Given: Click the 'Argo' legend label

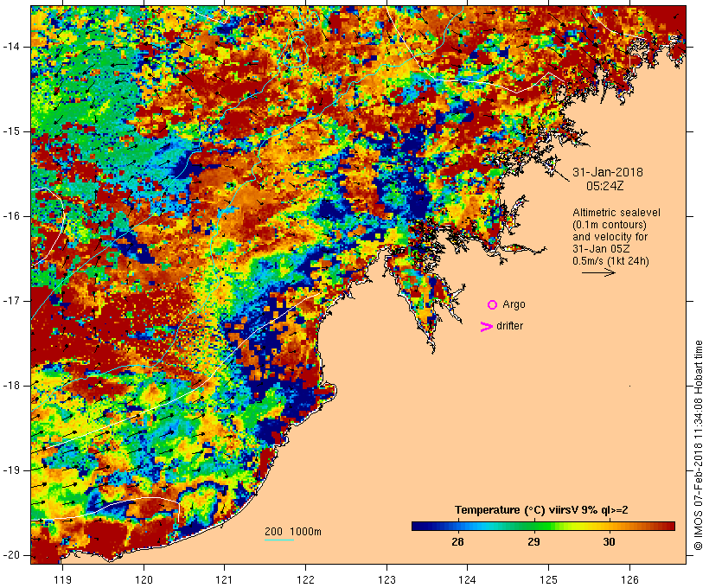Looking at the screenshot, I should click(514, 304).
